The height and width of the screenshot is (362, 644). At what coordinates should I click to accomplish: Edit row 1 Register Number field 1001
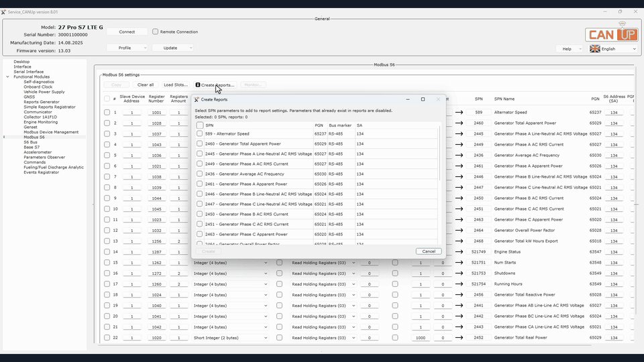click(156, 113)
